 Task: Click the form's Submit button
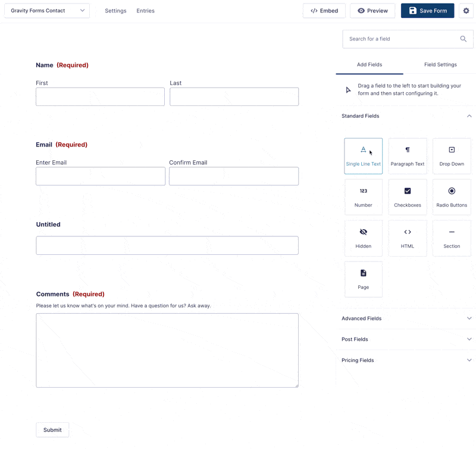pyautogui.click(x=52, y=430)
